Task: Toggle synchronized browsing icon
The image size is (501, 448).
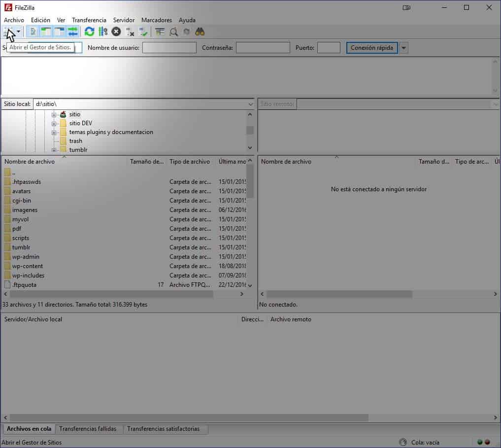Action: [187, 32]
